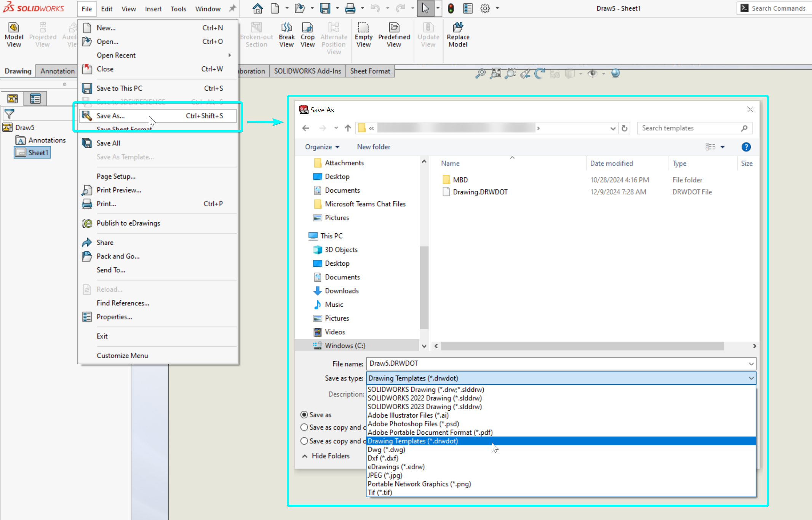Open the Edit menu
This screenshot has width=812, height=520.
click(x=107, y=9)
